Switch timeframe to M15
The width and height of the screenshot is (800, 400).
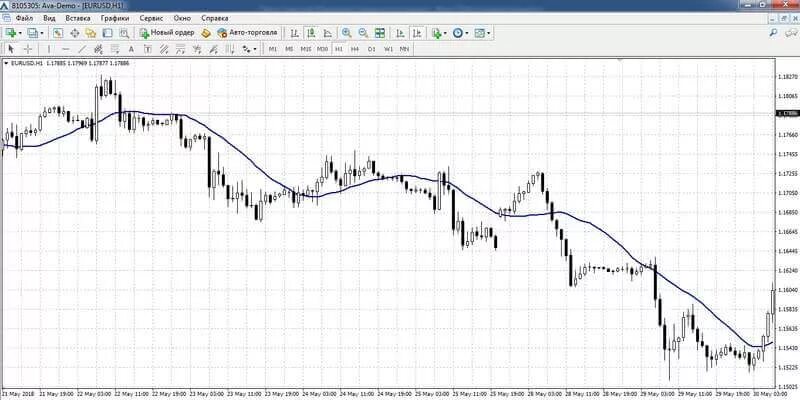point(306,49)
